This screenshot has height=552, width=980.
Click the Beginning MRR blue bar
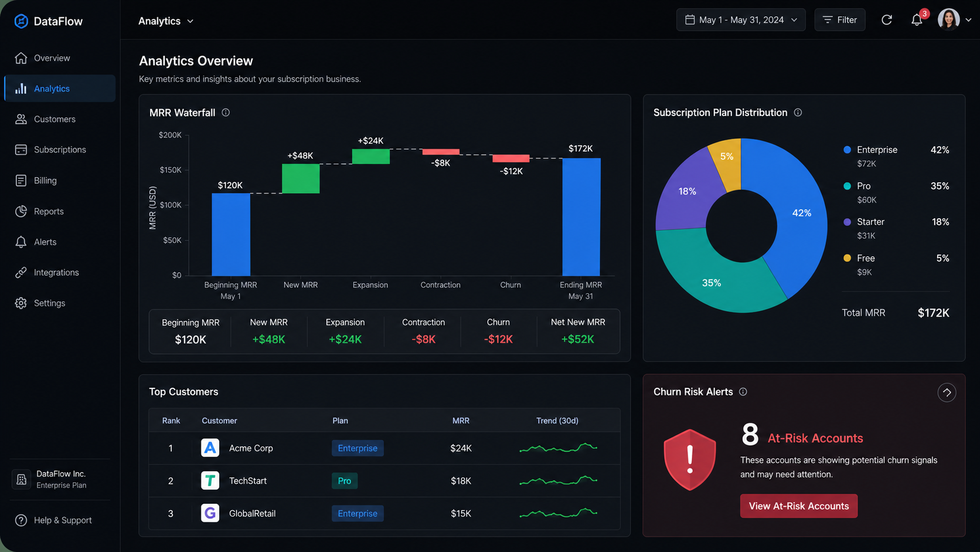point(231,235)
